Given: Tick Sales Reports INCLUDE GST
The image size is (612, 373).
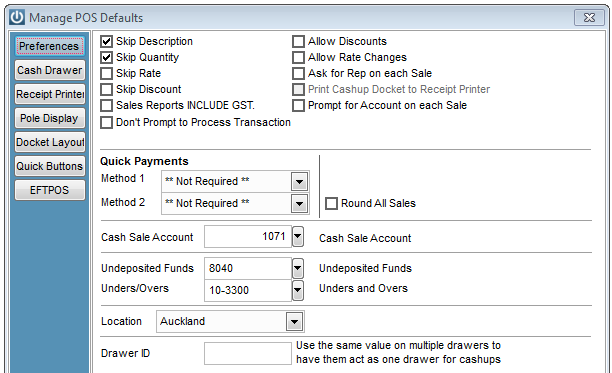Looking at the screenshot, I should tap(106, 105).
